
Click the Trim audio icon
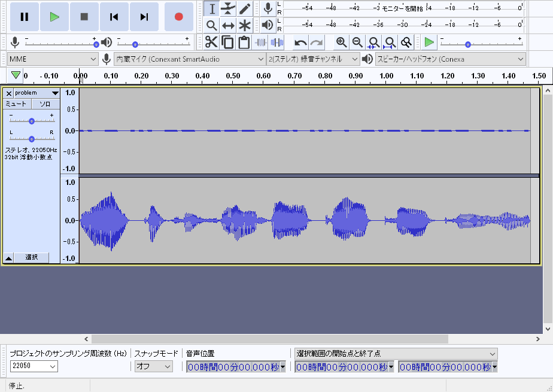[260, 42]
